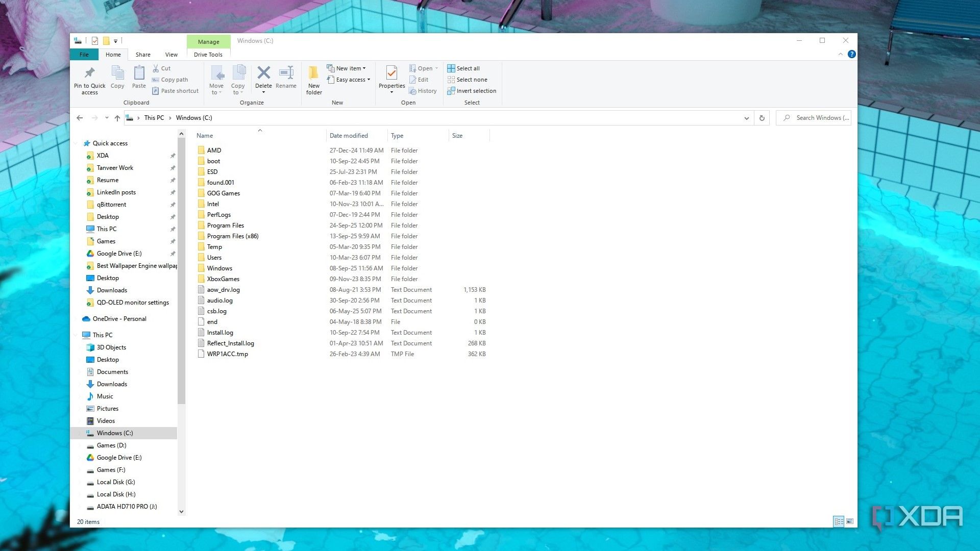Sort by the Date modified column header

(356, 136)
